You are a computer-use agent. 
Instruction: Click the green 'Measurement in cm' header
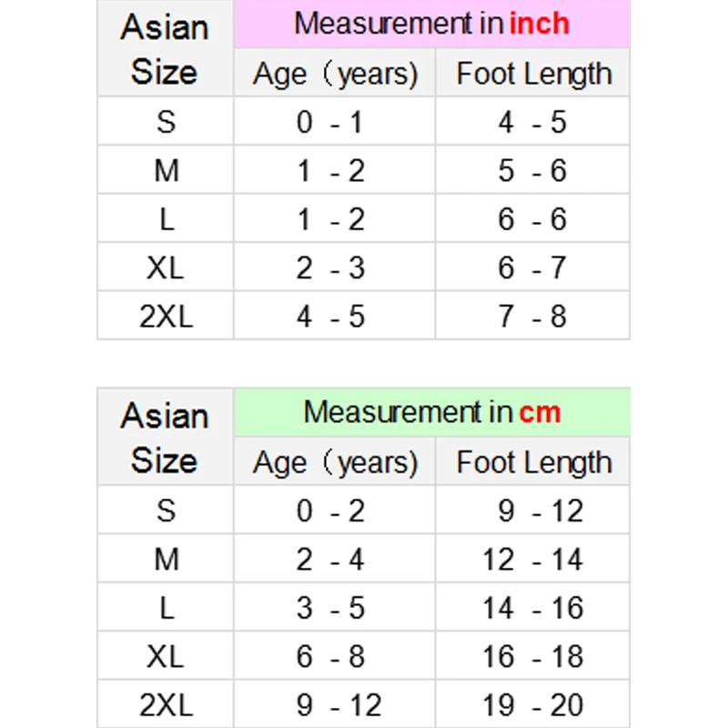[431, 412]
